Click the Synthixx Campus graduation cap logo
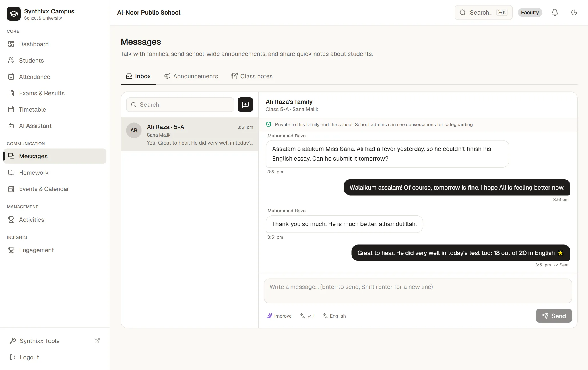This screenshot has height=370, width=588. click(14, 14)
